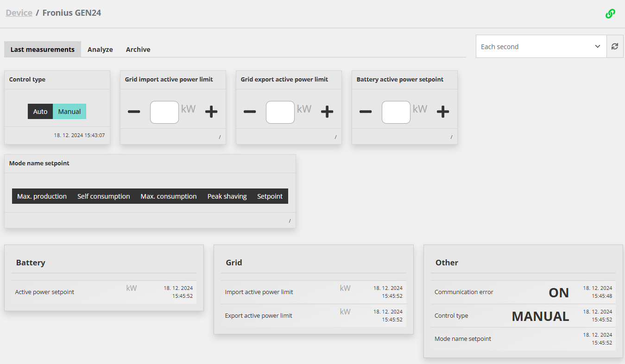Click the Grid card heading
The width and height of the screenshot is (625, 364).
pos(234,263)
